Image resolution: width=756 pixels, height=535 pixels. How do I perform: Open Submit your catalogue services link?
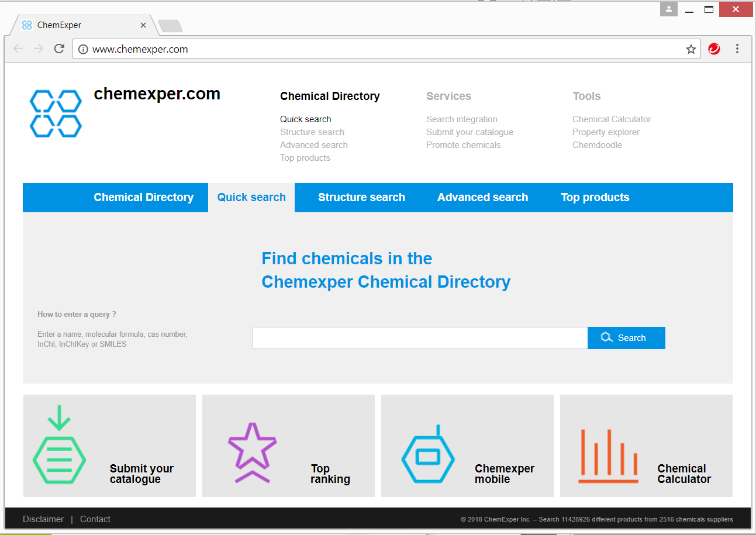point(470,132)
